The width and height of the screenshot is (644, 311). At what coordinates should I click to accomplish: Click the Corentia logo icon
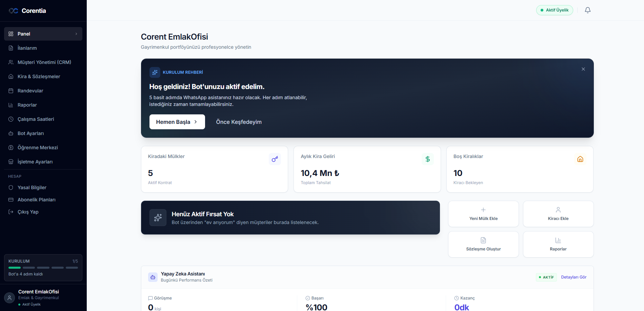click(x=14, y=11)
